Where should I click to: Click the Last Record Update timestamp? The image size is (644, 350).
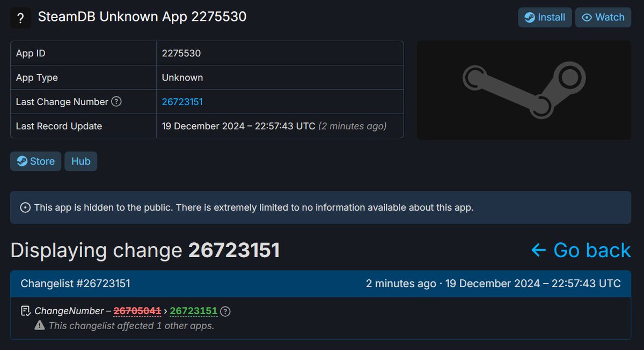pyautogui.click(x=274, y=126)
